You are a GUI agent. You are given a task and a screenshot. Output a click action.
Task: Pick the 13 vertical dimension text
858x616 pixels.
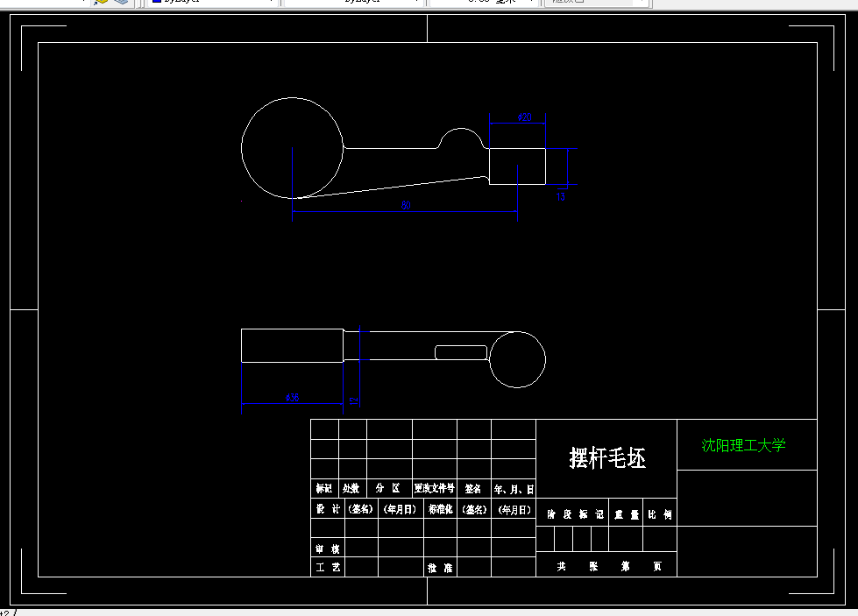click(x=560, y=196)
